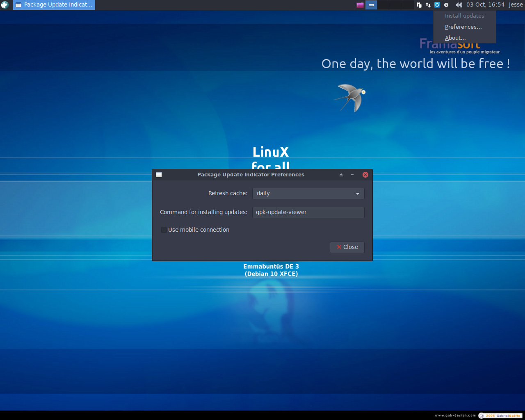Click the clipboard manager tray icon

coord(419,5)
